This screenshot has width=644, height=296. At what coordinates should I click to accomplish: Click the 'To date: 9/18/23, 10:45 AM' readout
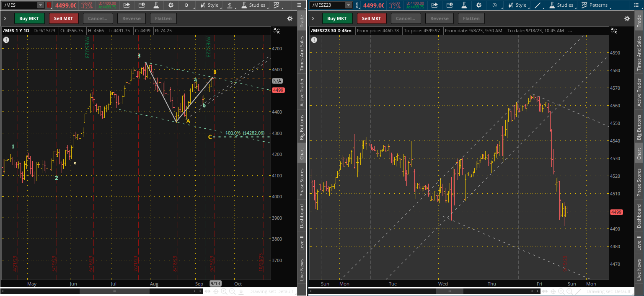coord(536,31)
